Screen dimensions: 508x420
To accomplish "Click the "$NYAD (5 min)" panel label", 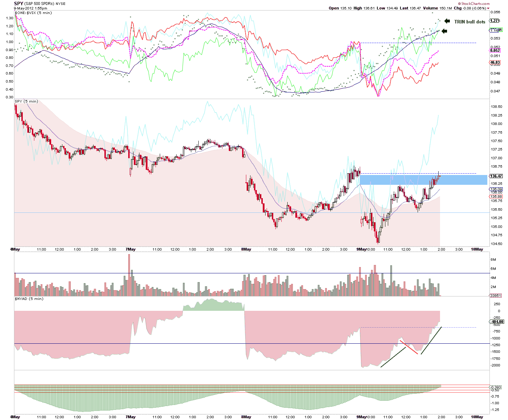I will click(29, 299).
